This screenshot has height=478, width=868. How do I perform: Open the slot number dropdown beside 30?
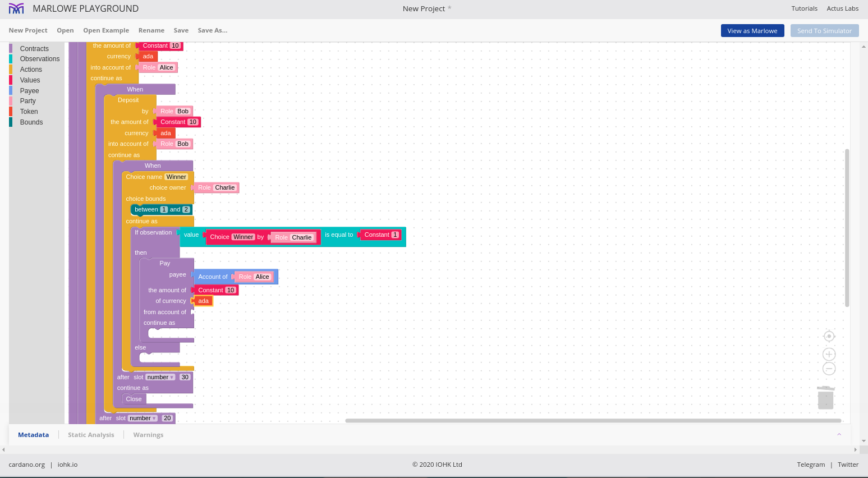[160, 377]
